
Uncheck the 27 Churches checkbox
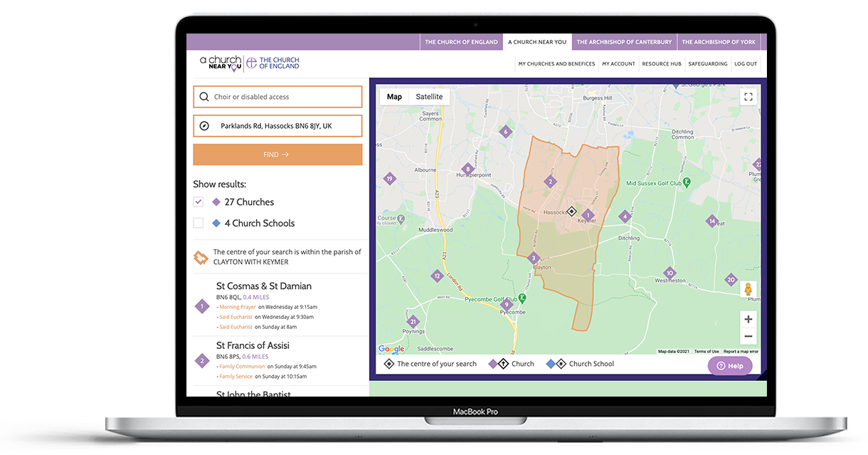tap(199, 202)
